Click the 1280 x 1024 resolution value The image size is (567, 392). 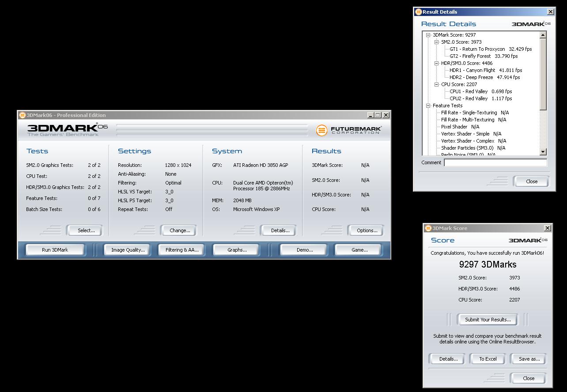(x=178, y=165)
